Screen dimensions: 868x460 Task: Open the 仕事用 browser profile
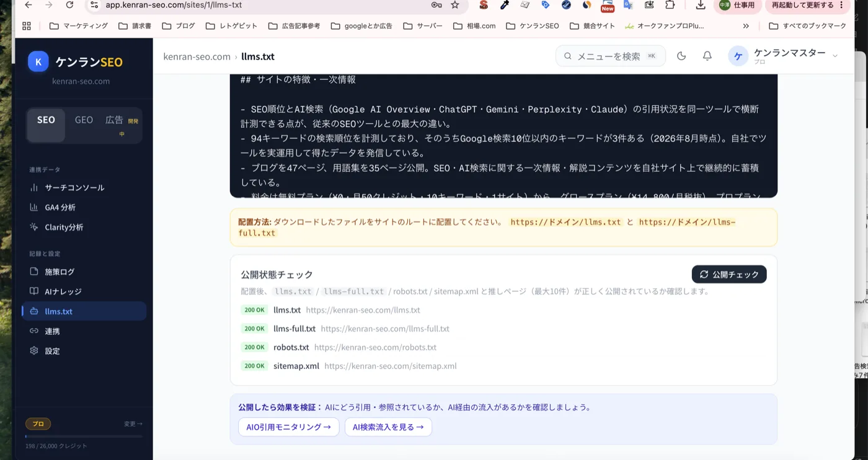(x=738, y=5)
